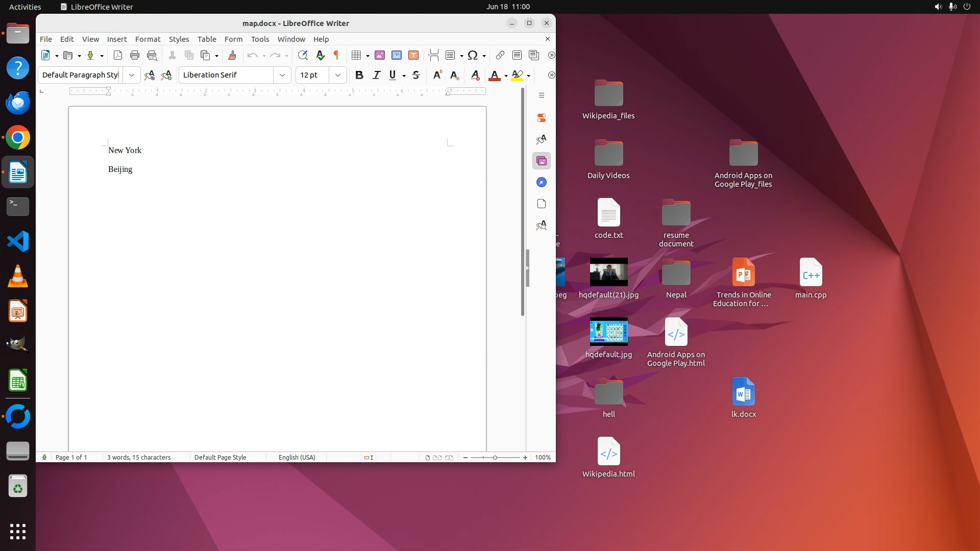
Task: Expand the paragraph style dropdown
Action: pyautogui.click(x=132, y=75)
